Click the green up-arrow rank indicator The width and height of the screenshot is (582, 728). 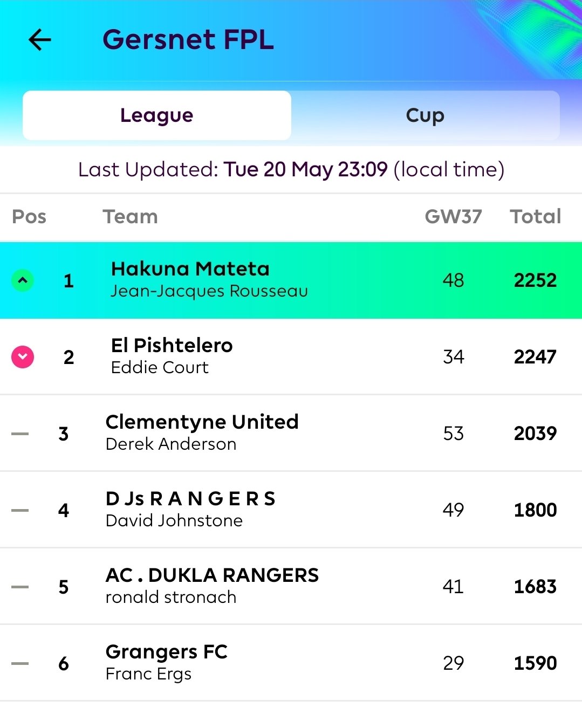(23, 280)
